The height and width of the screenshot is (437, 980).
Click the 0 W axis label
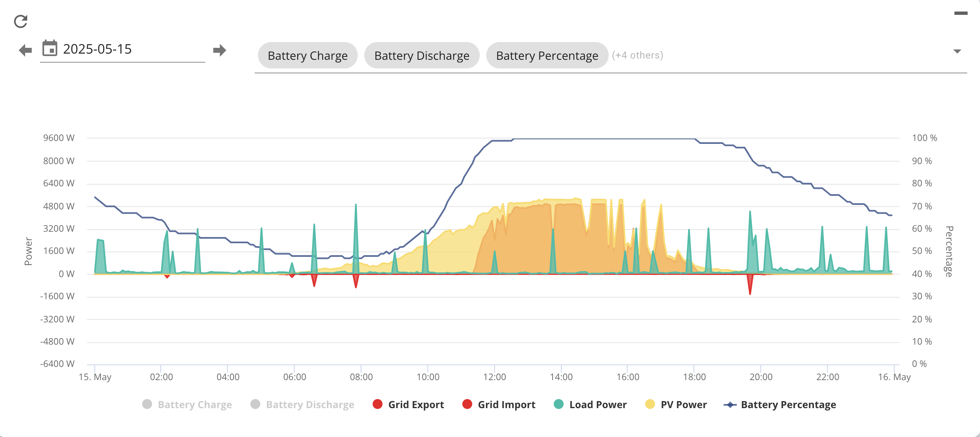tap(67, 274)
